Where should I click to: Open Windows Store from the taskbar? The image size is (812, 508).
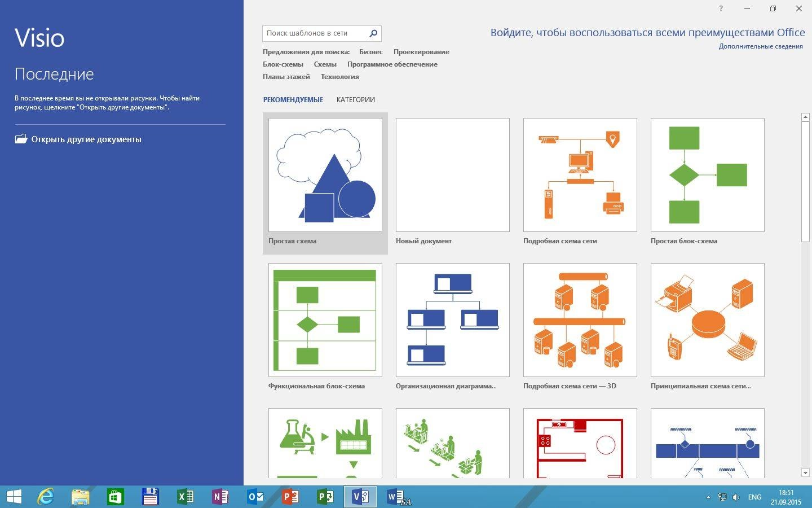(116, 497)
